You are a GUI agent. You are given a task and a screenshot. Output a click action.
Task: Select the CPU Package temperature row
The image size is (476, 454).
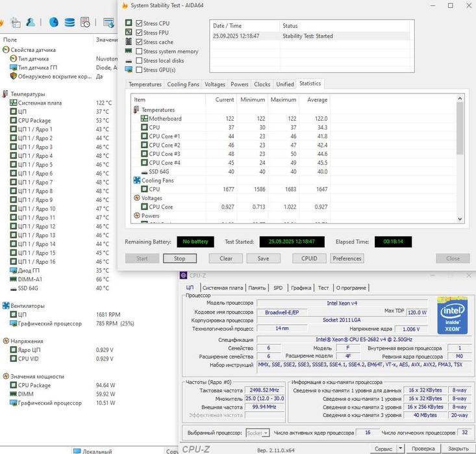point(60,121)
